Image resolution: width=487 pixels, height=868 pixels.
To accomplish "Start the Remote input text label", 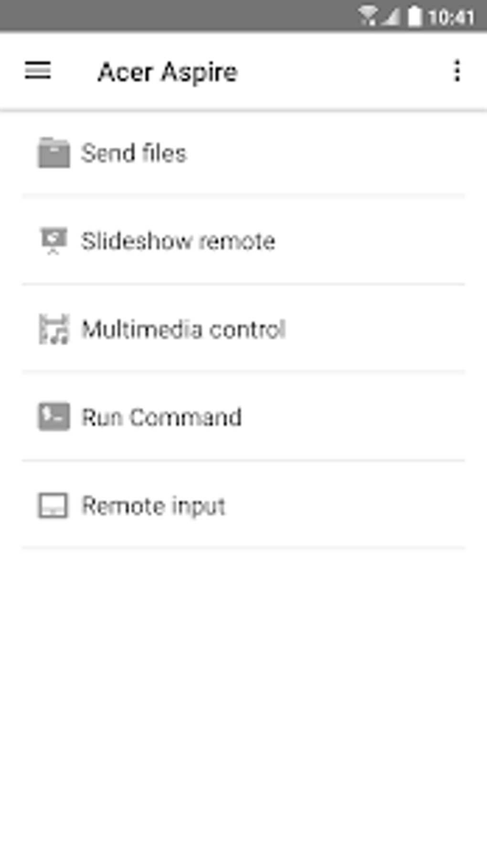I will pyautogui.click(x=154, y=506).
